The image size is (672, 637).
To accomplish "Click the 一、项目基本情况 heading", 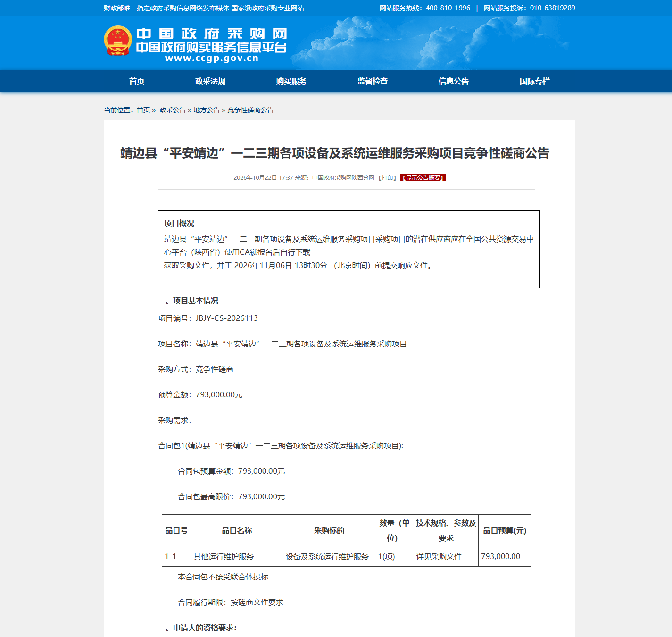I will 188,301.
